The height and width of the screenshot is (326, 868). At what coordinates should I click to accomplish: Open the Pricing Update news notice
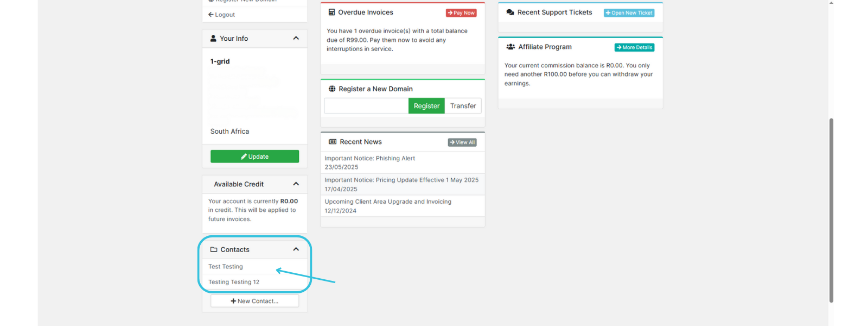pyautogui.click(x=401, y=180)
